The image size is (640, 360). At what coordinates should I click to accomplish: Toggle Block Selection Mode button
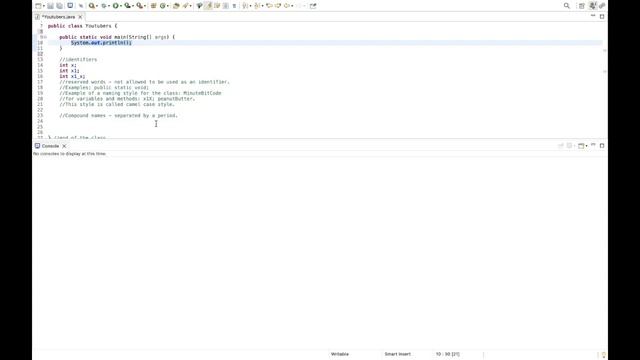pyautogui.click(x=225, y=6)
